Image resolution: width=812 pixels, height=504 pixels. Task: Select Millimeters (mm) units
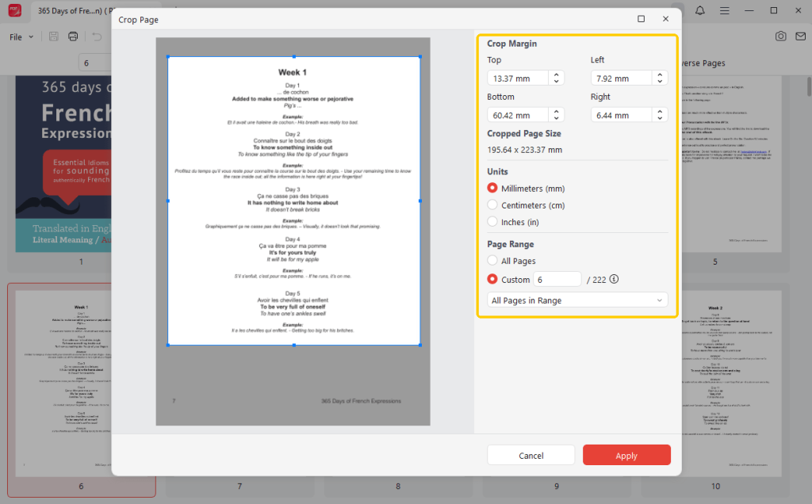click(x=492, y=188)
